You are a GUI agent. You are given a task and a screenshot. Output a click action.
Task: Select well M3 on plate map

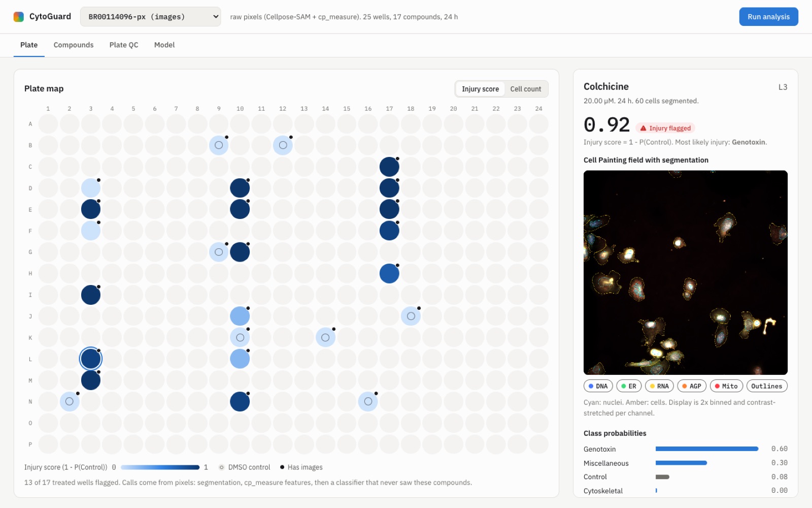coord(91,380)
